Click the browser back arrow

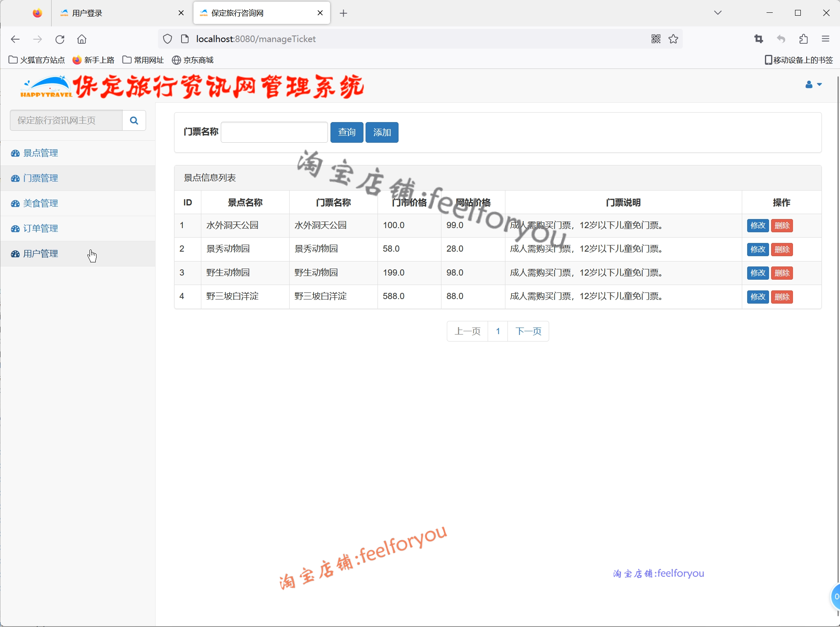click(x=15, y=39)
